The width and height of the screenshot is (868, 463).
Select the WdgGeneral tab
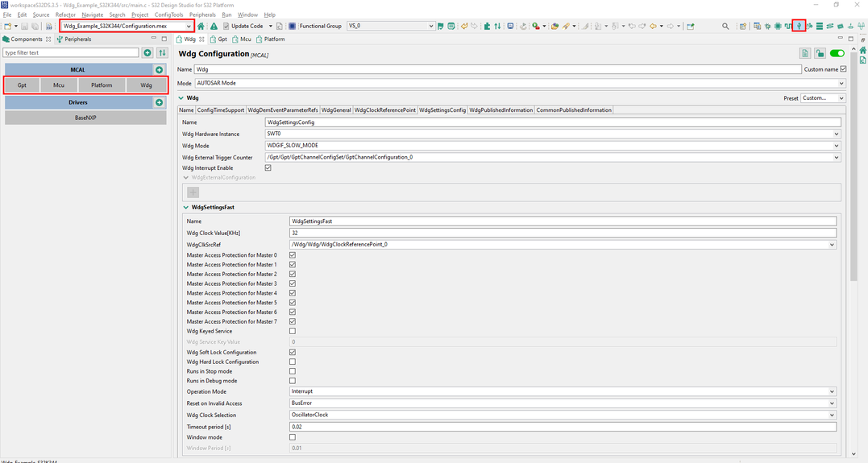pos(336,110)
